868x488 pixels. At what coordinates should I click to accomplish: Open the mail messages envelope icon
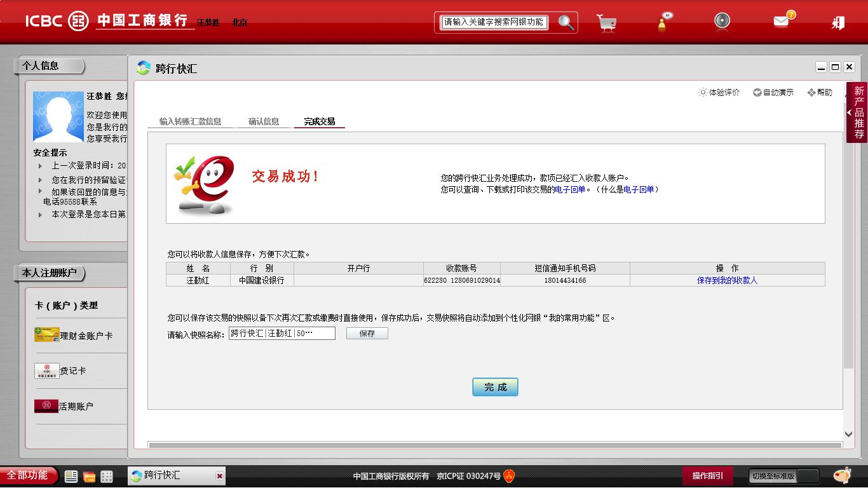click(782, 21)
